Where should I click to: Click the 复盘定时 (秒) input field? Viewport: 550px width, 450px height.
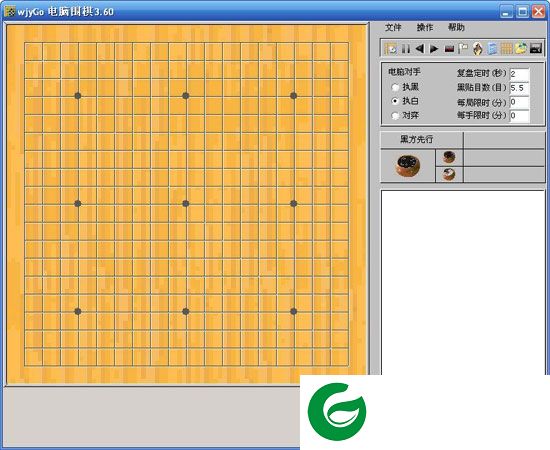point(519,74)
